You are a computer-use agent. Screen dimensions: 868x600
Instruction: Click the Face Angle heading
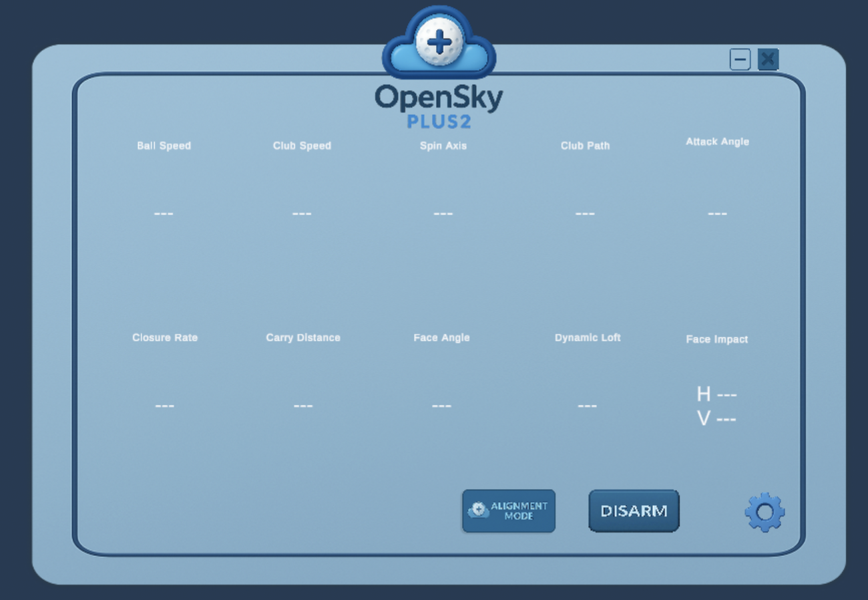tap(441, 337)
